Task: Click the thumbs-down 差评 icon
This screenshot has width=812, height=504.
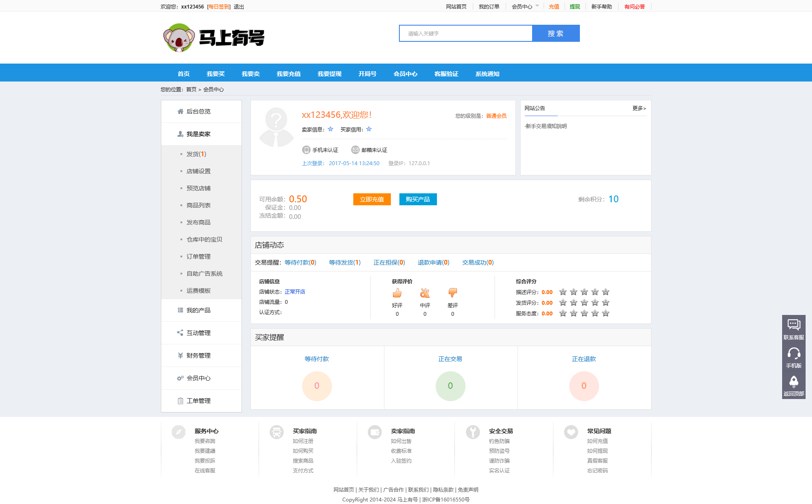Action: click(453, 293)
